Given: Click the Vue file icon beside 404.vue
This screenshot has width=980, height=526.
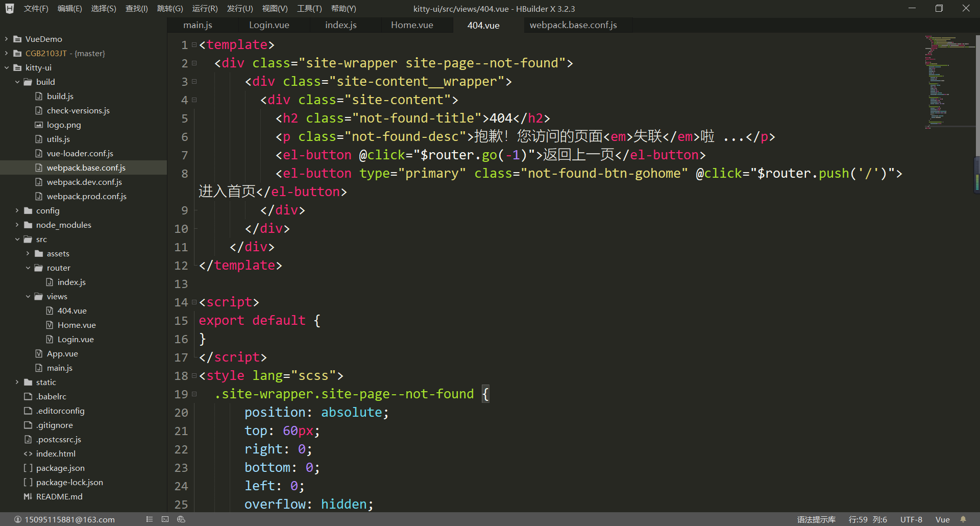Looking at the screenshot, I should (x=50, y=310).
